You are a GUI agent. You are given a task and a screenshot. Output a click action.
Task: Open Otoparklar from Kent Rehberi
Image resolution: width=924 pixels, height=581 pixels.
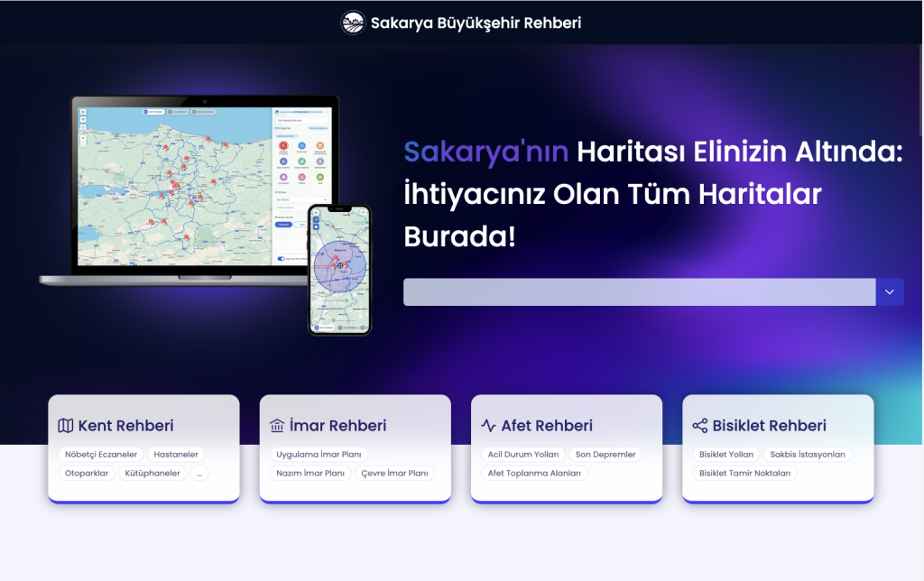[x=87, y=473]
